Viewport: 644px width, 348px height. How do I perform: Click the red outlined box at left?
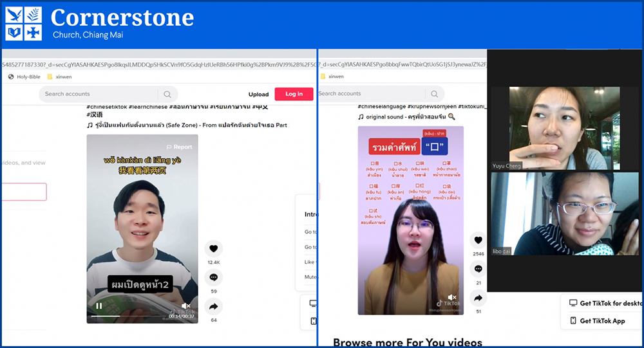(24, 192)
